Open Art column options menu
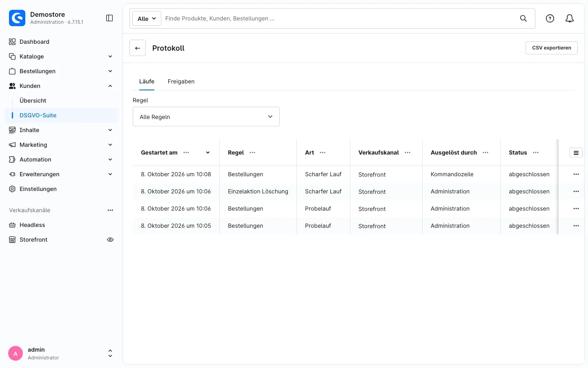The image size is (588, 368). (x=323, y=153)
